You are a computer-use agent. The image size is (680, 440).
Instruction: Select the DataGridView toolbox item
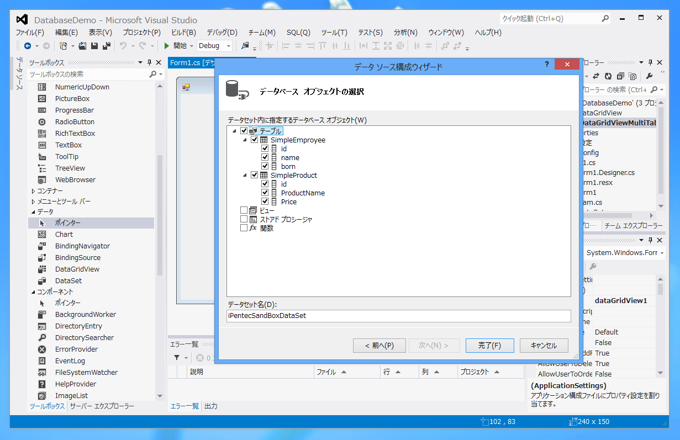tap(77, 269)
